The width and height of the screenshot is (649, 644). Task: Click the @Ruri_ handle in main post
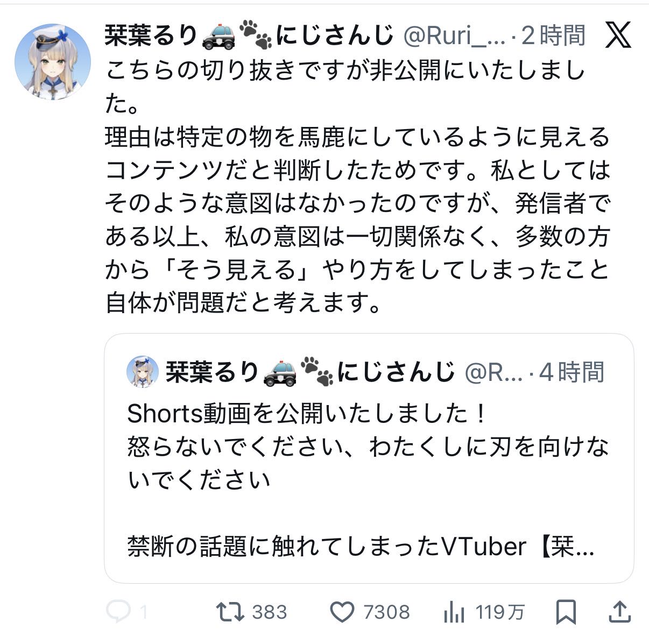pos(454,36)
